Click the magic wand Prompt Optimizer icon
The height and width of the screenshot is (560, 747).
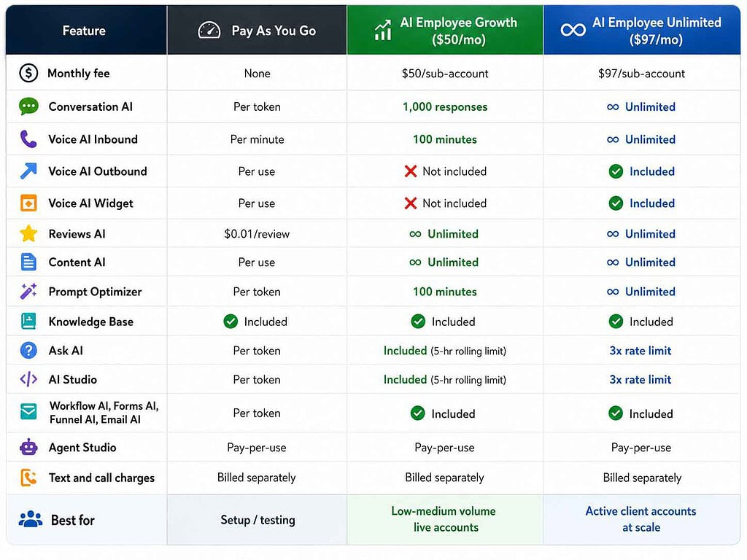tap(28, 291)
